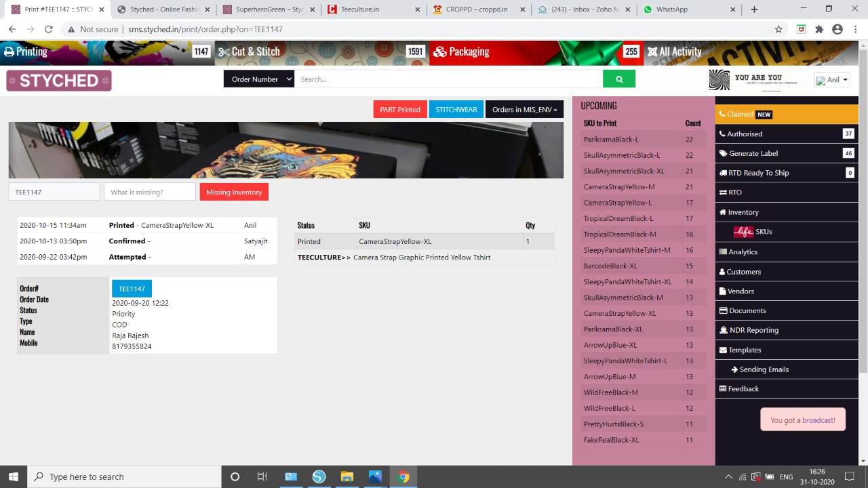
Task: Click the Missing Inventory button
Action: (234, 192)
